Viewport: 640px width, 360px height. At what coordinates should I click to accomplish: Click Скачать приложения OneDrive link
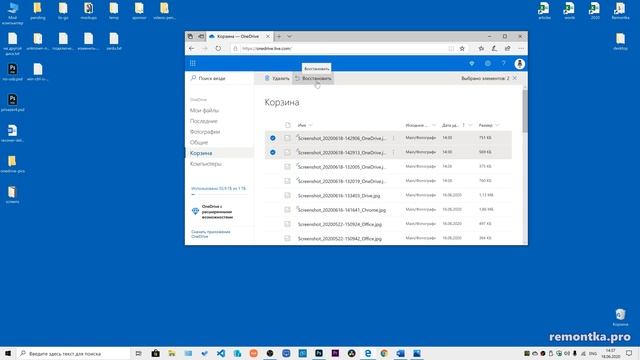[211, 234]
